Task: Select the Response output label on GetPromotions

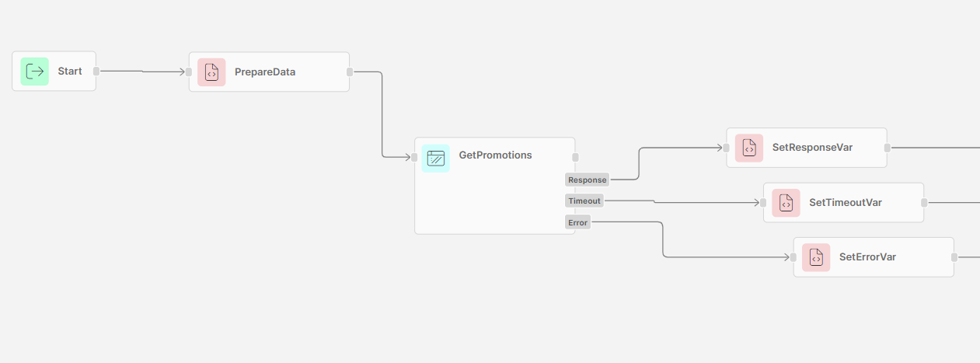Action: (x=587, y=180)
